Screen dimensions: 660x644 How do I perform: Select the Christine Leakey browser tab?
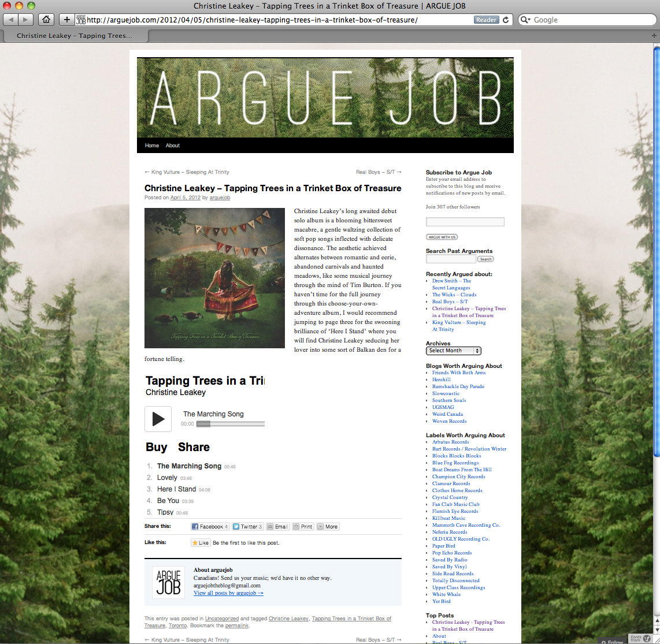(x=75, y=36)
